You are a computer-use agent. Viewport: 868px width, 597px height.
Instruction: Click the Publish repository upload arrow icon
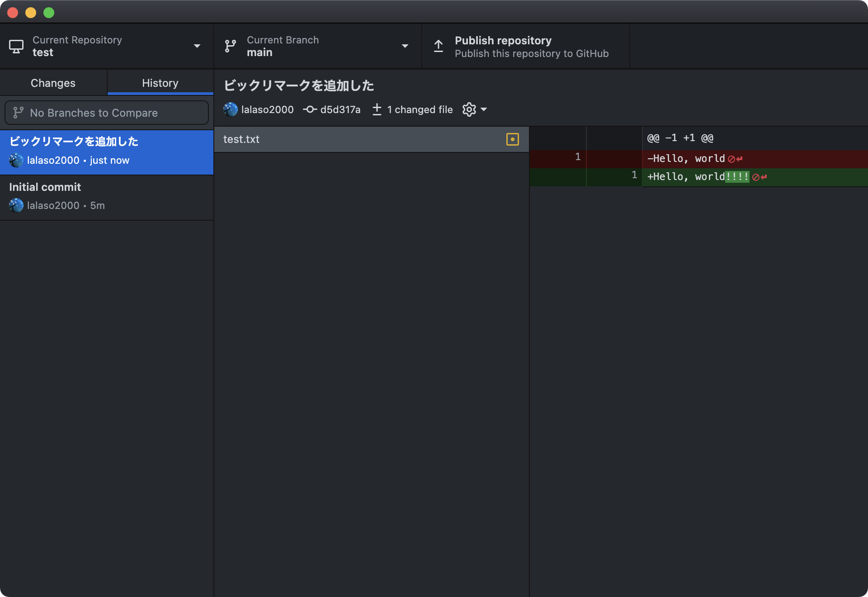tap(439, 46)
